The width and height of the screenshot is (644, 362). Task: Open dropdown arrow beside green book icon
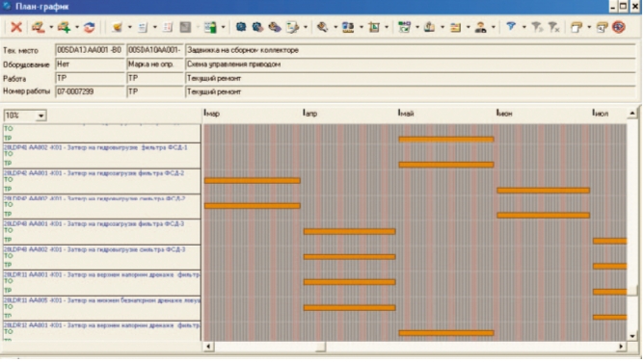pos(223,28)
